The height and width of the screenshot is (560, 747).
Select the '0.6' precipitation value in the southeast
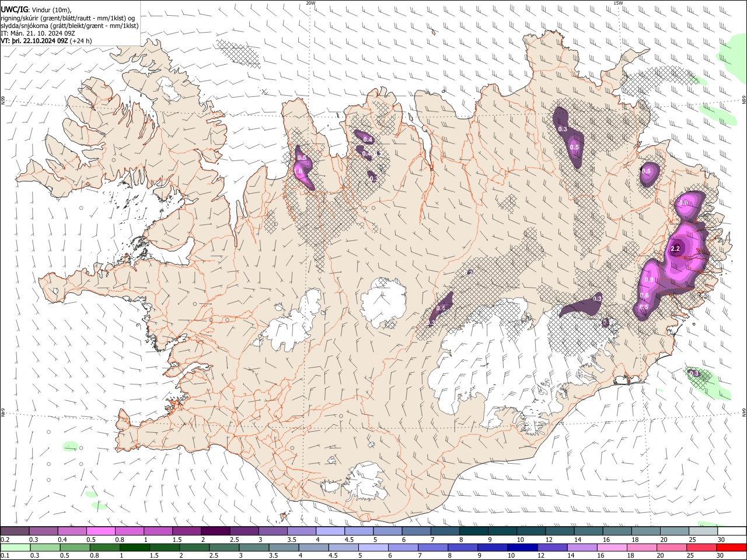coord(645,296)
